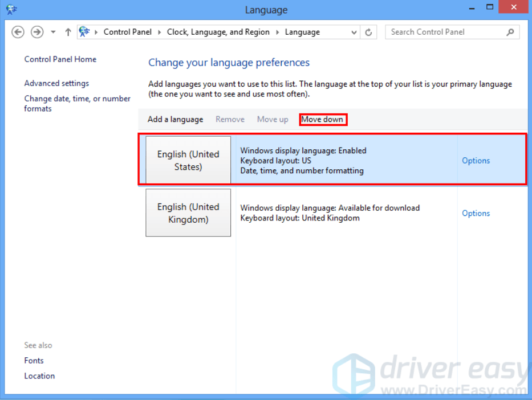Open recent pages dropdown next to forward arrow
The image size is (532, 400).
(53, 32)
